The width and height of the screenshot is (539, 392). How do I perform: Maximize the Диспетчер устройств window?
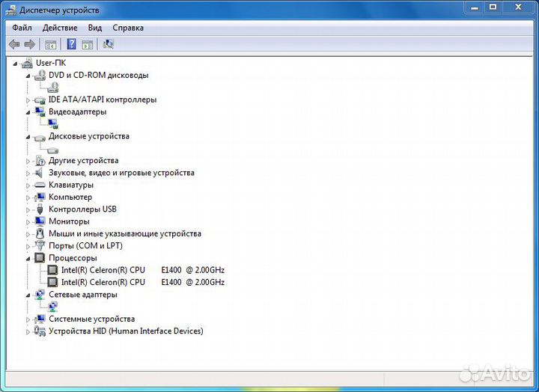click(x=493, y=7)
